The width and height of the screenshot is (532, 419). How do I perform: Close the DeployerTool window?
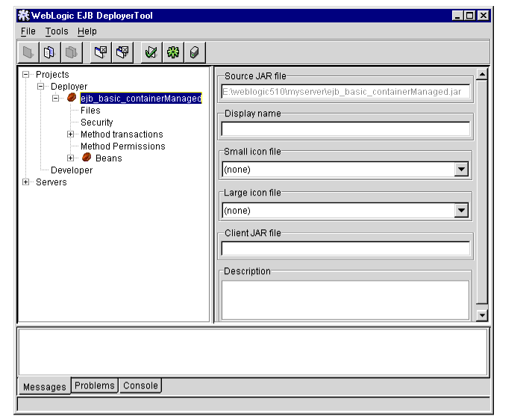tap(484, 15)
